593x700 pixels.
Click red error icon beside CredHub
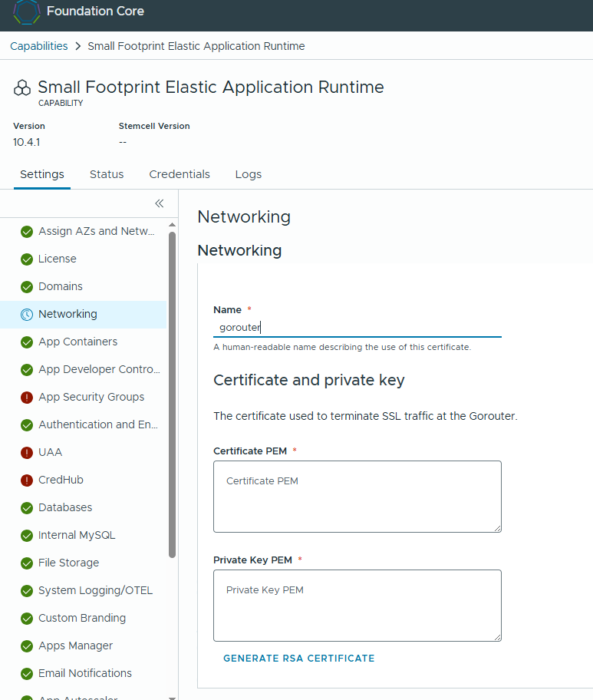27,480
